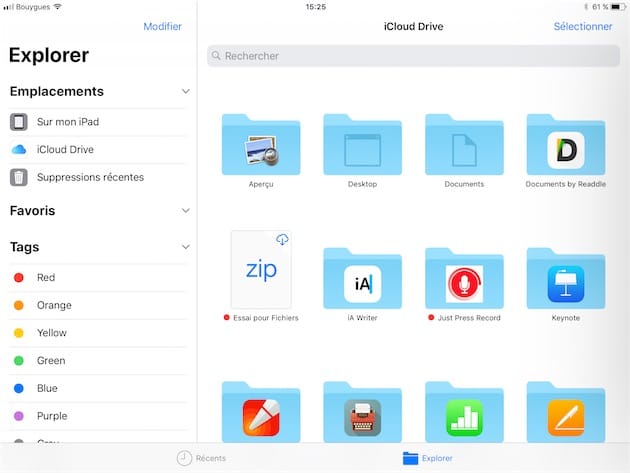Switch to the Explorer tab
Image resolution: width=630 pixels, height=473 pixels.
[x=428, y=458]
